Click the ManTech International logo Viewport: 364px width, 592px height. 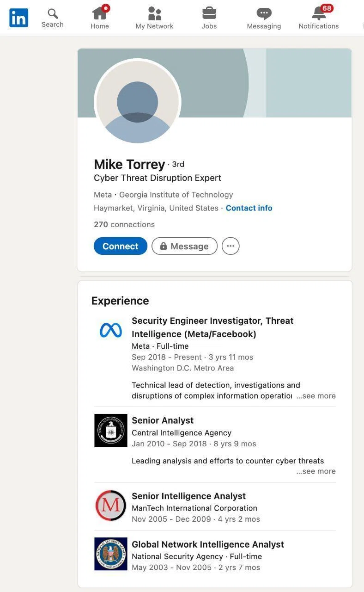tap(111, 506)
